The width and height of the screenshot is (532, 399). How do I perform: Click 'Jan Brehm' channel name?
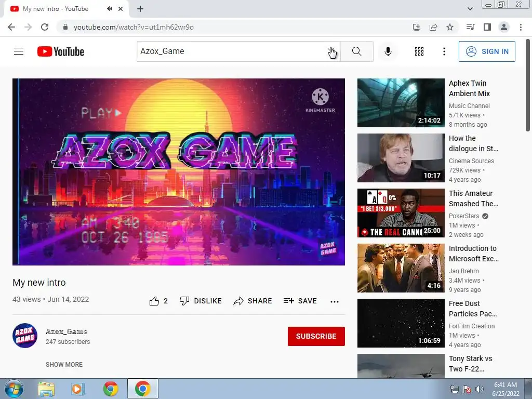[464, 271]
